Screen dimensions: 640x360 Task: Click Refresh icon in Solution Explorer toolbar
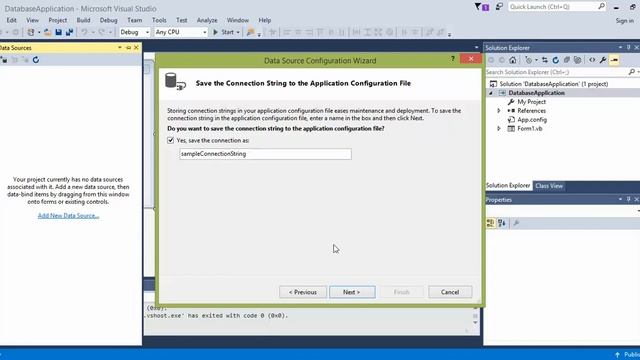coord(556,60)
